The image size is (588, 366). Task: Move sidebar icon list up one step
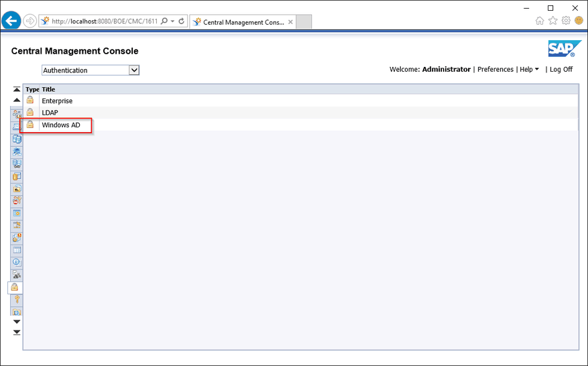coord(17,100)
